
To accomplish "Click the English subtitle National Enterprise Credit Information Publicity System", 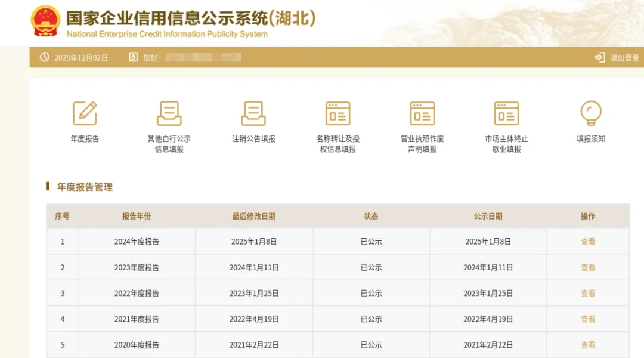I will click(x=167, y=34).
